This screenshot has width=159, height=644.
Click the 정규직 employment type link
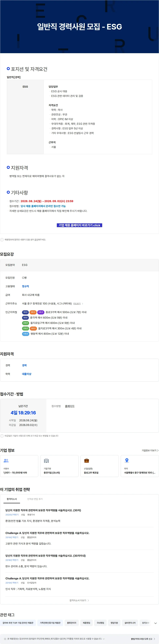[x=26, y=286]
